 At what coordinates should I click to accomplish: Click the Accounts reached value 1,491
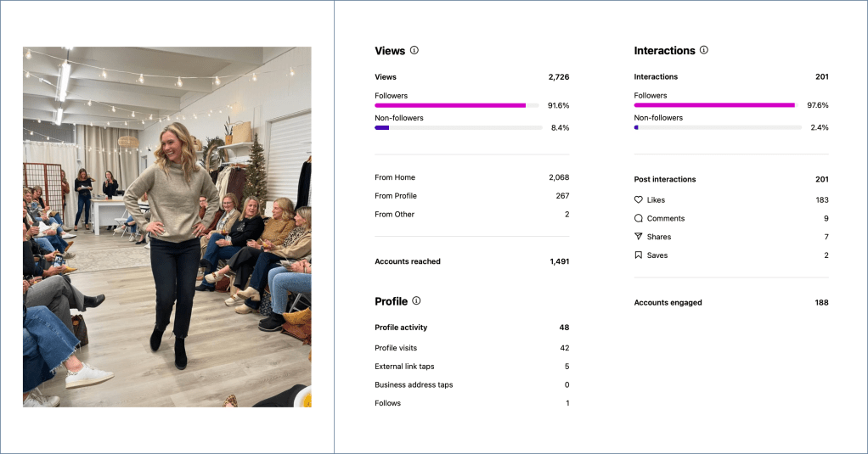tap(559, 261)
